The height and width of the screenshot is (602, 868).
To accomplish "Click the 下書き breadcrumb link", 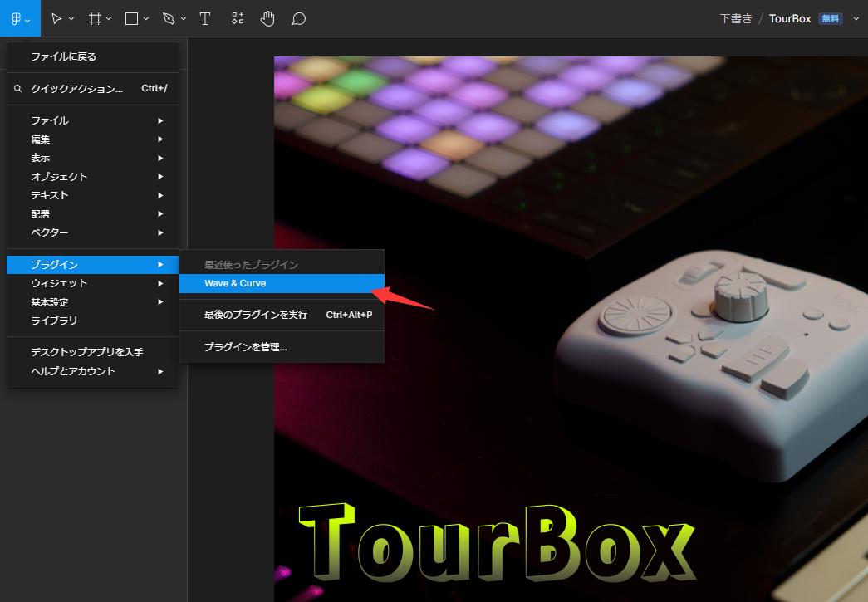I will (x=736, y=19).
